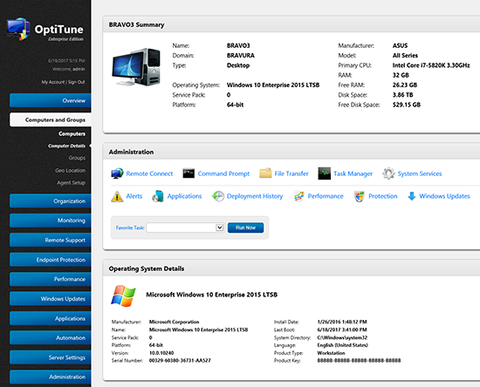480x387 pixels.
Task: Select the Agent Setup submenu item
Action: click(x=71, y=183)
